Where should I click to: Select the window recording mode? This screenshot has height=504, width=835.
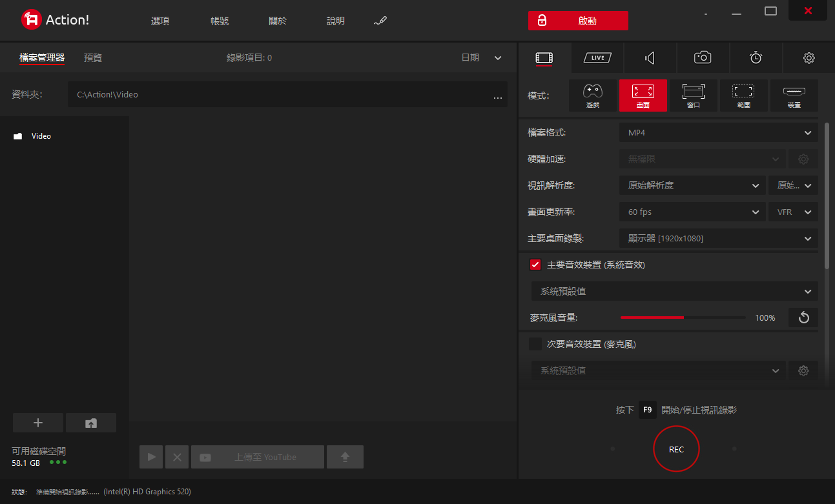[694, 96]
